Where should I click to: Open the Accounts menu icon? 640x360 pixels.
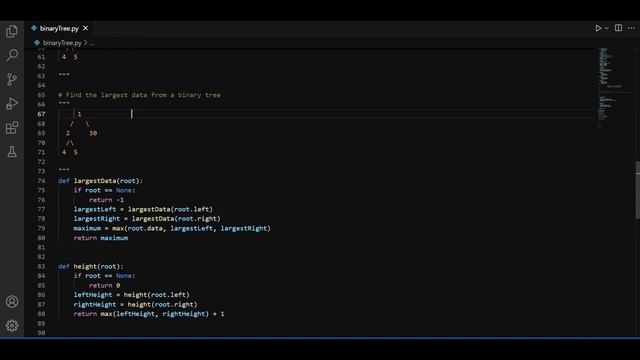tap(12, 302)
